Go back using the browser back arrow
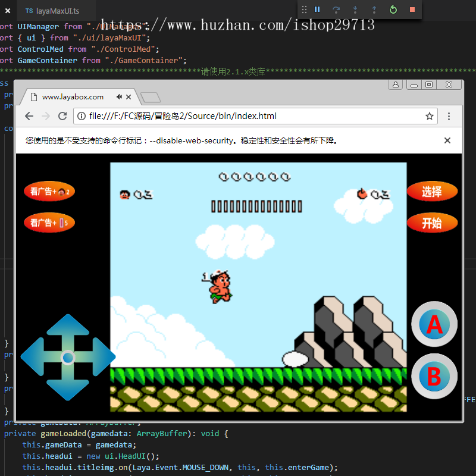Image resolution: width=476 pixels, height=476 pixels. click(x=29, y=116)
